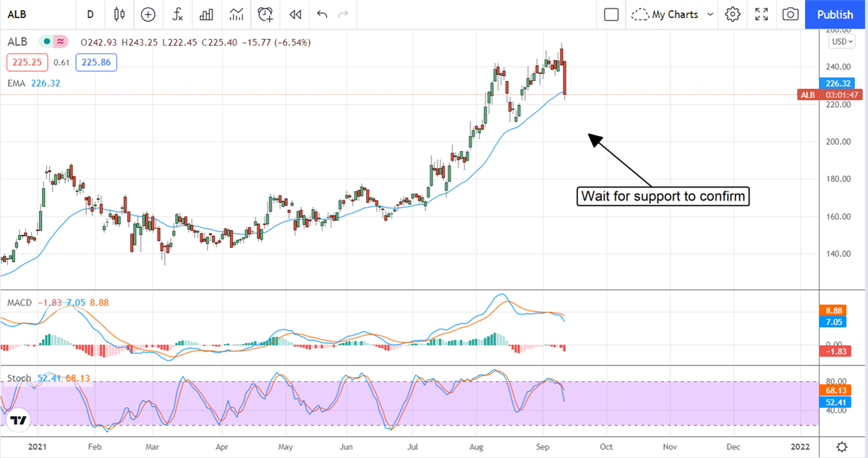The height and width of the screenshot is (458, 868).
Task: Start bar replay with the rewind icon
Action: (294, 14)
